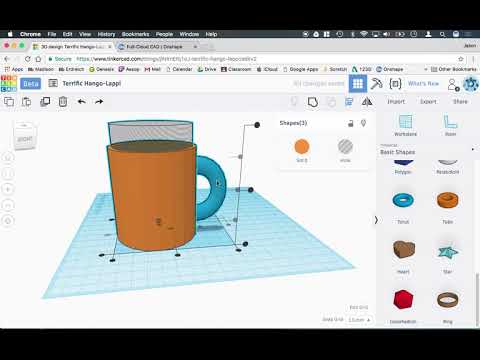Open Spotlight search in menu bar

coord(442,34)
